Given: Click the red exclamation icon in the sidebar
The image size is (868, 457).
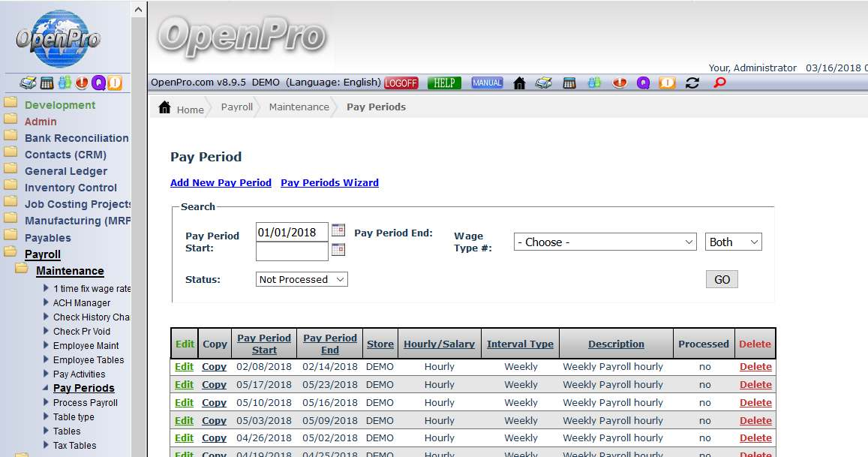Looking at the screenshot, I should [x=82, y=83].
